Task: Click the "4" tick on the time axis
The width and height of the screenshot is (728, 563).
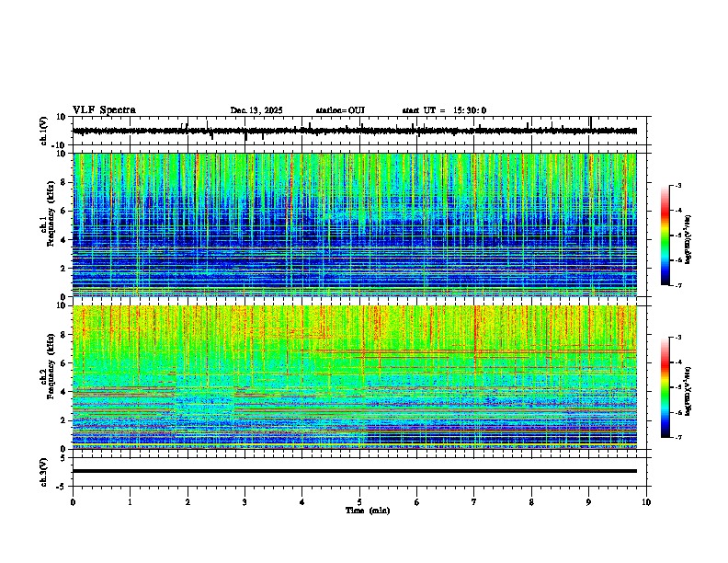Action: (302, 502)
